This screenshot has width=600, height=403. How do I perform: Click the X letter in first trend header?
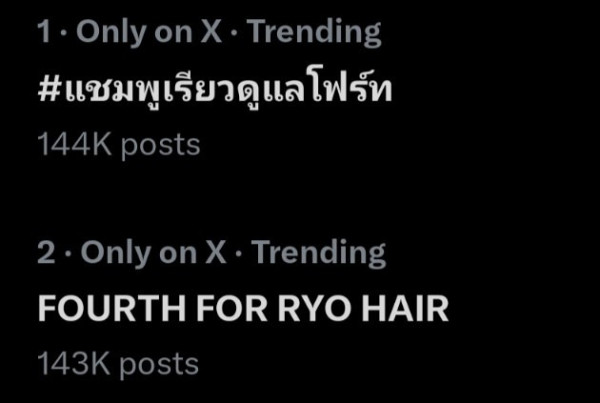pyautogui.click(x=212, y=31)
